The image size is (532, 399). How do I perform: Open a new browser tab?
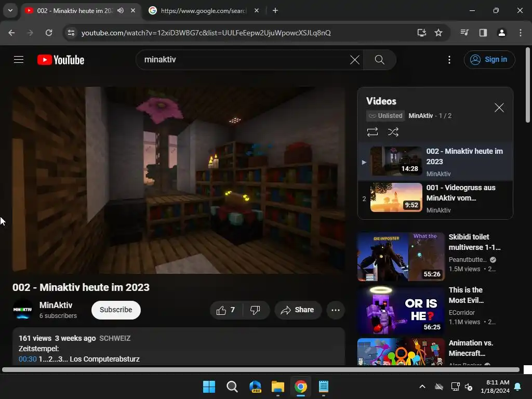(275, 10)
